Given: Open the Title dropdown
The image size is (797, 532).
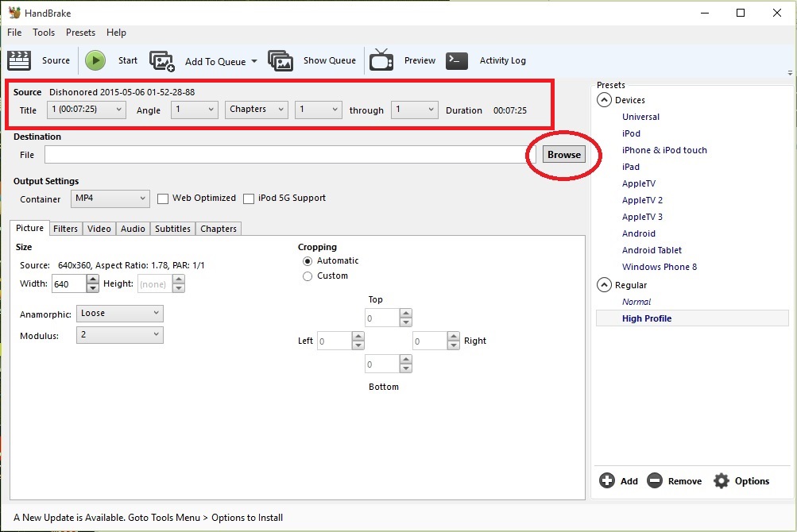Looking at the screenshot, I should [x=87, y=110].
